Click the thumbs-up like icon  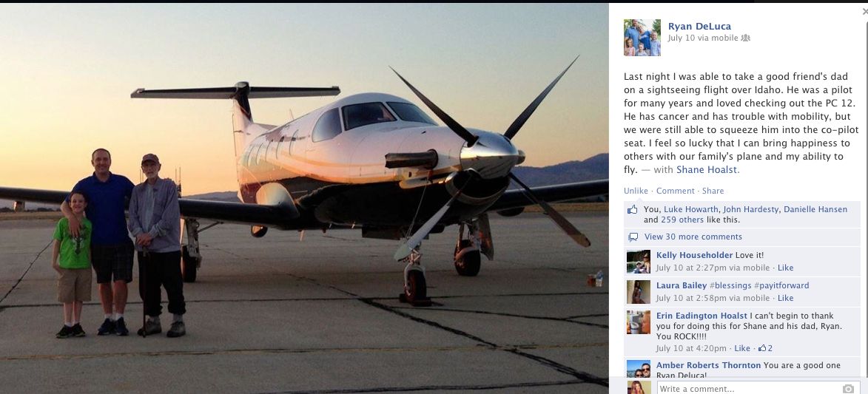point(632,210)
